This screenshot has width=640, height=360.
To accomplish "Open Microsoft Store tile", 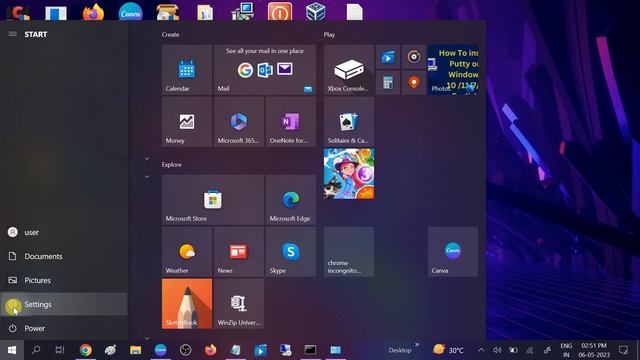I will coord(213,200).
